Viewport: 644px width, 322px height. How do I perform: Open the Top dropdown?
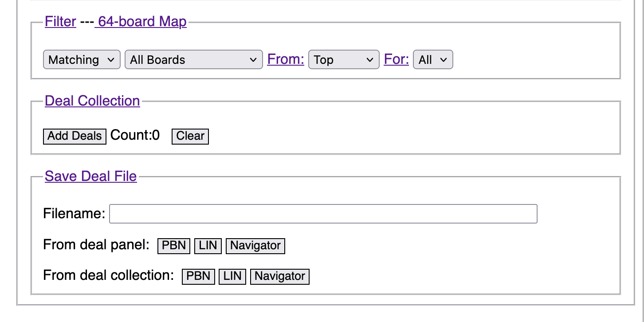point(344,59)
